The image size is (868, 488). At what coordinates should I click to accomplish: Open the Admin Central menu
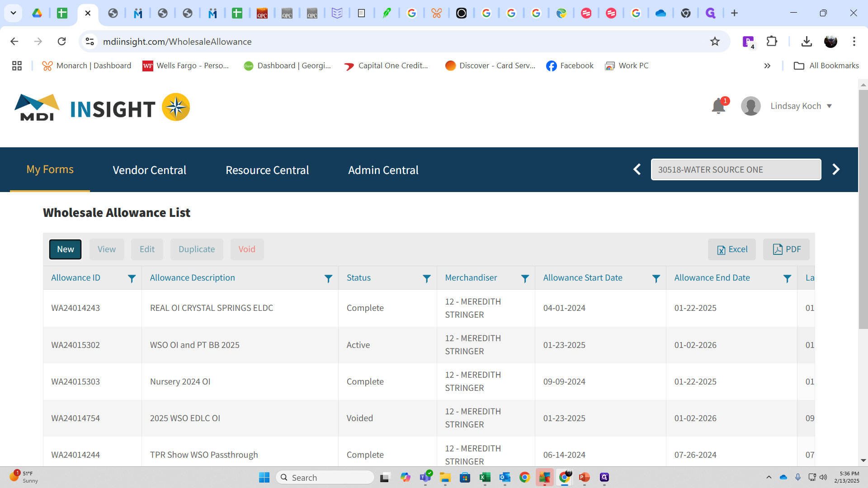click(383, 170)
